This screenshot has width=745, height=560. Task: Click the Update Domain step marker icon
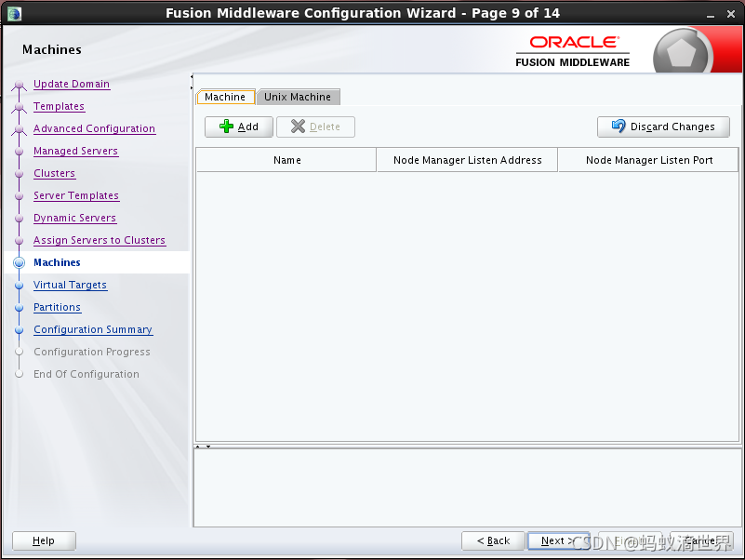[x=19, y=86]
